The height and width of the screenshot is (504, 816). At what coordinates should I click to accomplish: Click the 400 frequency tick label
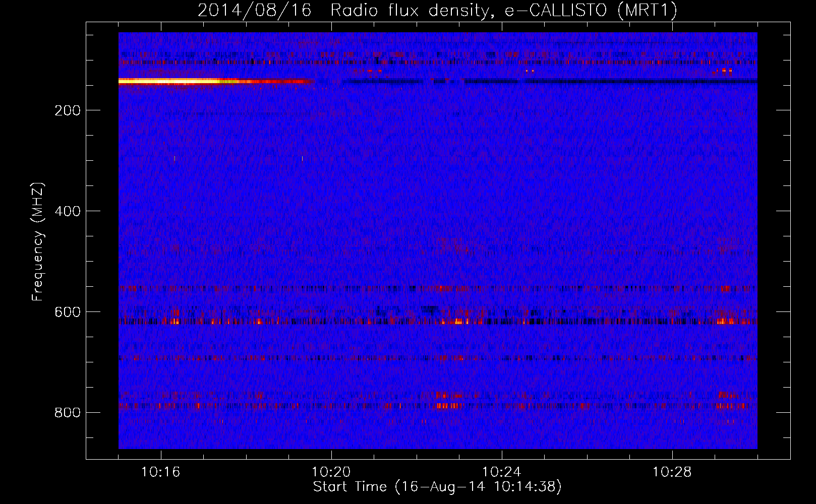pyautogui.click(x=68, y=211)
